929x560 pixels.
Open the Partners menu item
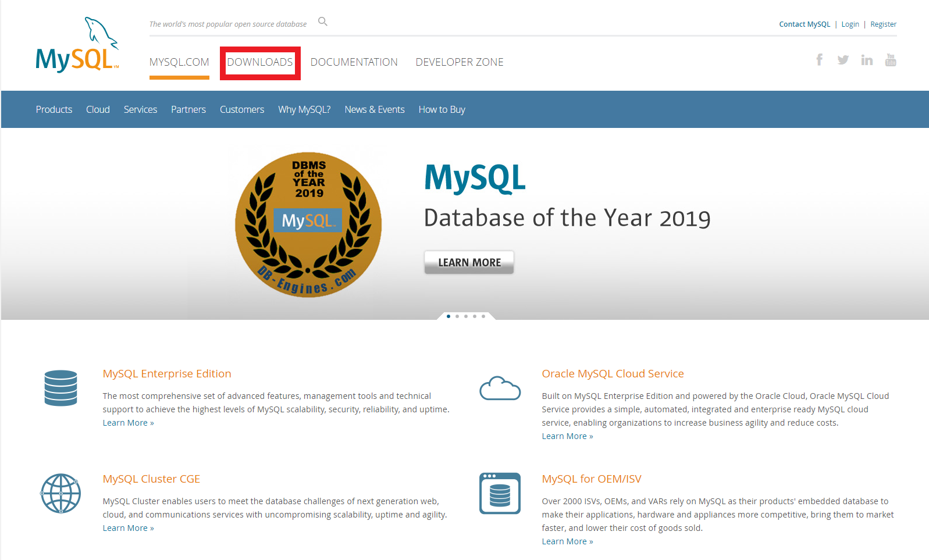point(188,109)
